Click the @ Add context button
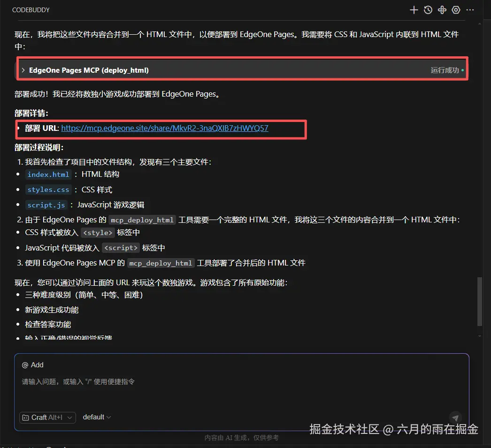491x448 pixels. pyautogui.click(x=32, y=365)
